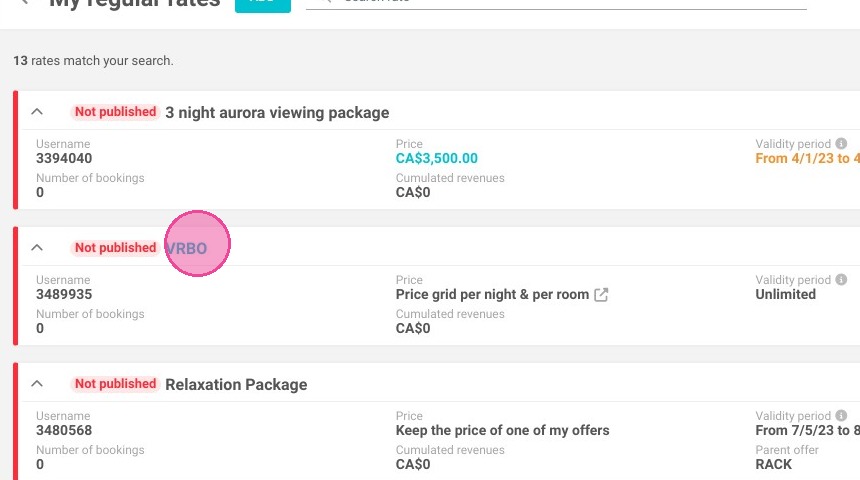Click the Not published badge on Relaxation Package

point(115,384)
